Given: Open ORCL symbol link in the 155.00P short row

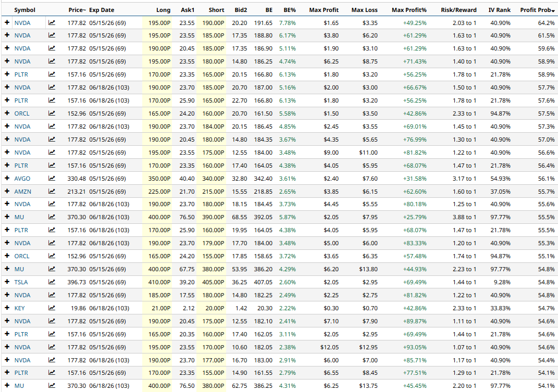Looking at the screenshot, I should pos(22,256).
